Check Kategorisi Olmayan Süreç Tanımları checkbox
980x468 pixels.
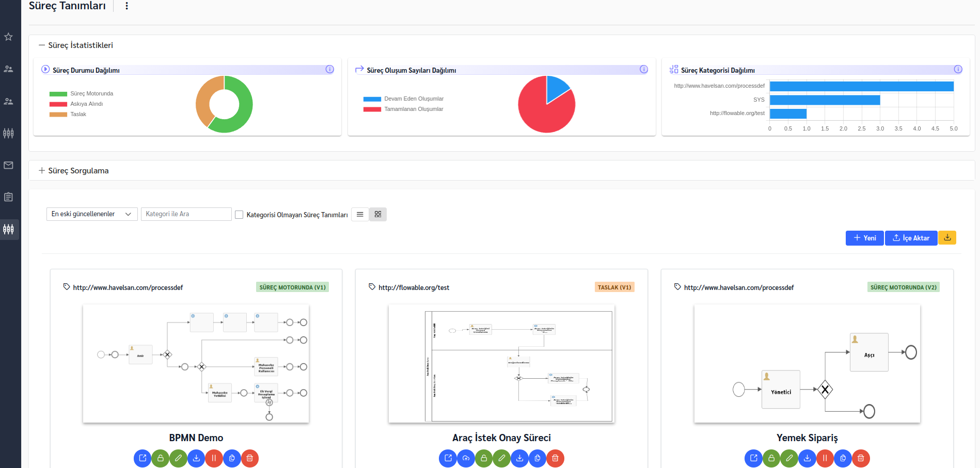click(x=239, y=215)
